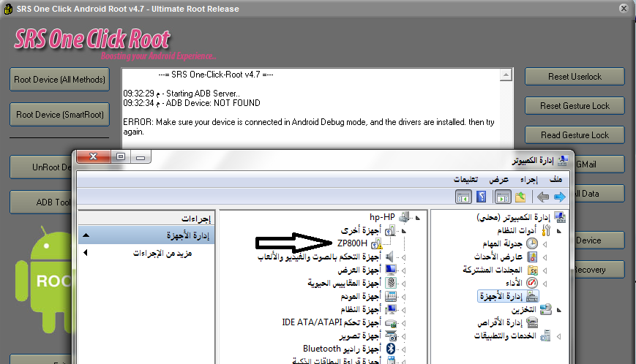The height and width of the screenshot is (364, 636).
Task: Click the Reset Gesture Lock button
Action: pos(575,106)
